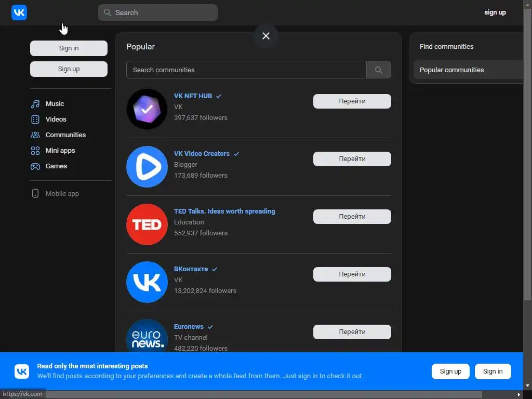This screenshot has width=532, height=399.
Task: Open the Euronews community avatar
Action: tap(147, 336)
